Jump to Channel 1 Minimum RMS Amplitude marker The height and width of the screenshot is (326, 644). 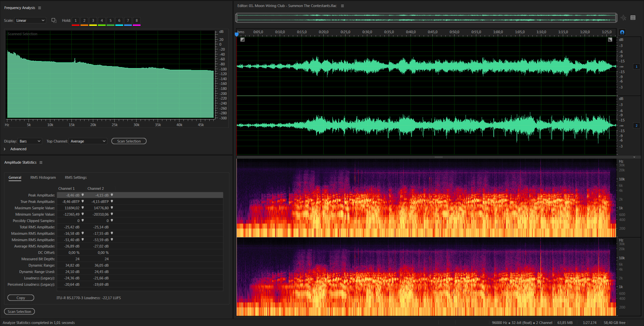click(x=83, y=239)
